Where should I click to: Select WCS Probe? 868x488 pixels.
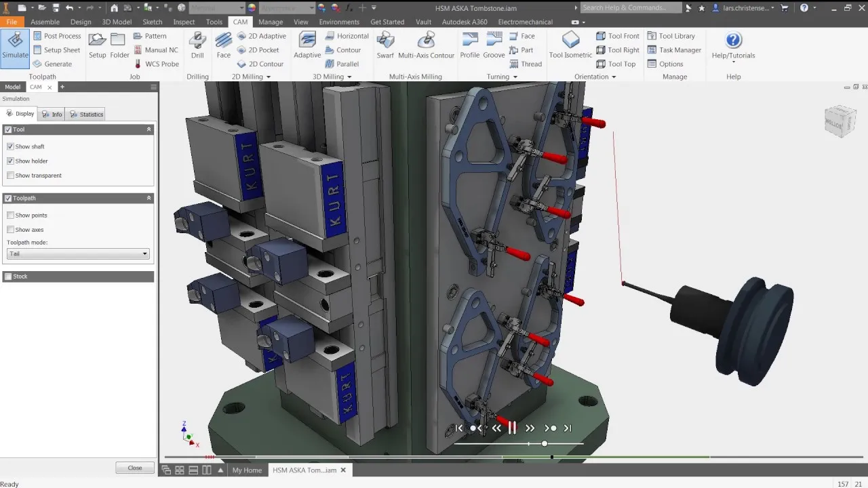tap(156, 64)
